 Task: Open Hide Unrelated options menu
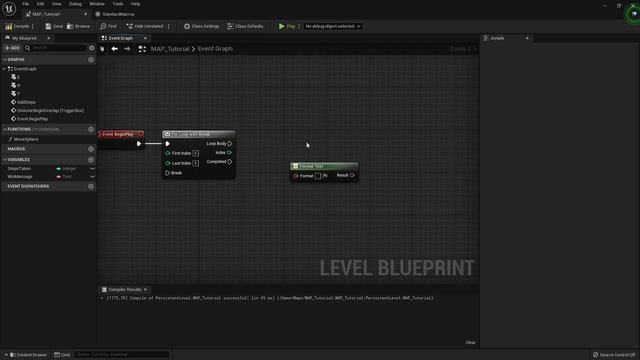169,26
